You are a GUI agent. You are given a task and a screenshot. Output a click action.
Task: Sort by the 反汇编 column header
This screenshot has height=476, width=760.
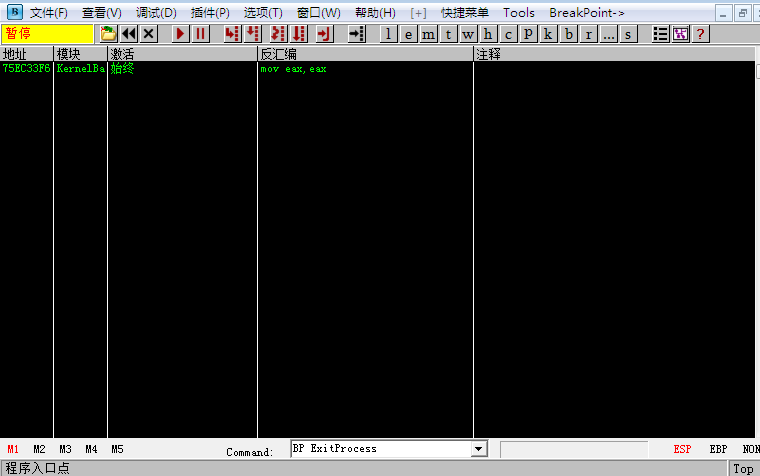(x=365, y=54)
